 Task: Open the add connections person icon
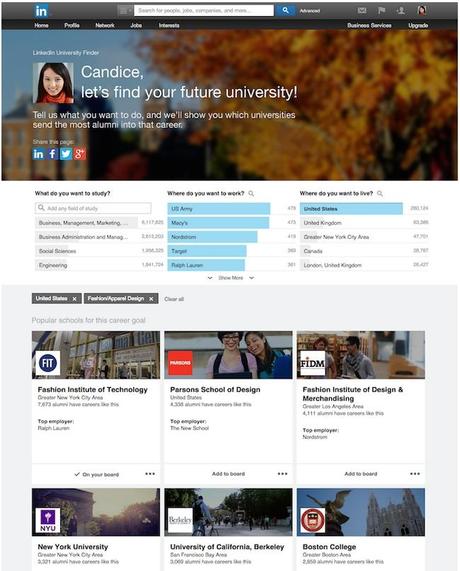401,11
